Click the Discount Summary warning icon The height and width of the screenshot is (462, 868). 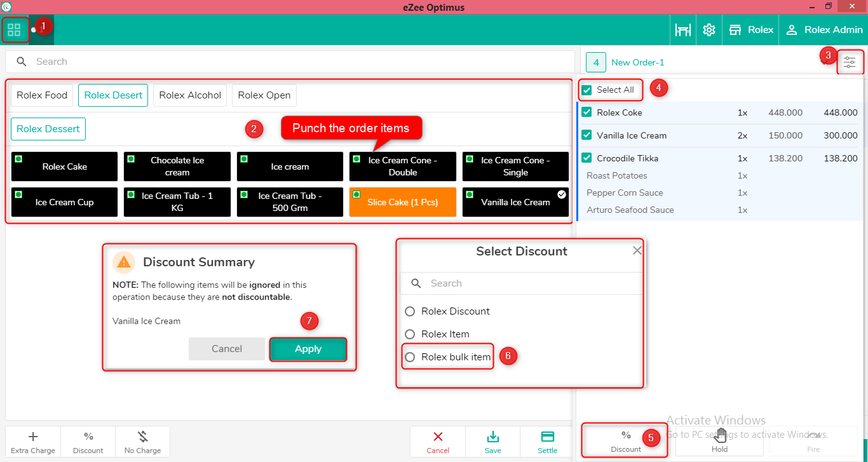click(124, 262)
